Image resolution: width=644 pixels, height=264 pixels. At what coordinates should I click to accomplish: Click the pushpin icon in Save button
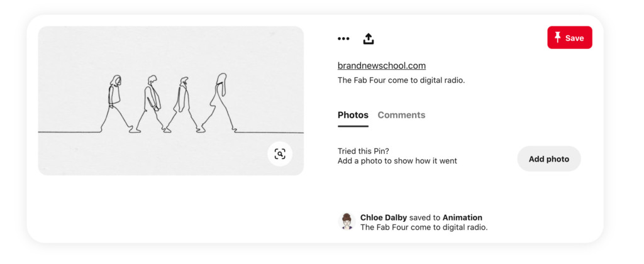[x=557, y=38]
